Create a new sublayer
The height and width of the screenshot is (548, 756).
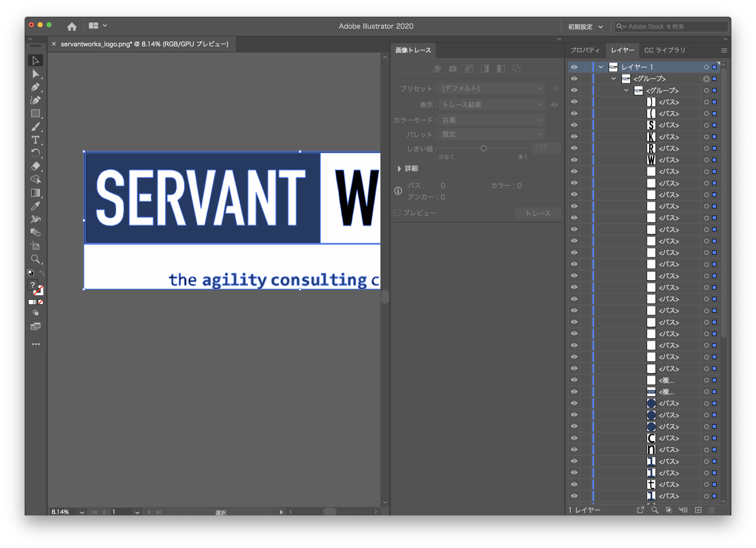(x=683, y=510)
